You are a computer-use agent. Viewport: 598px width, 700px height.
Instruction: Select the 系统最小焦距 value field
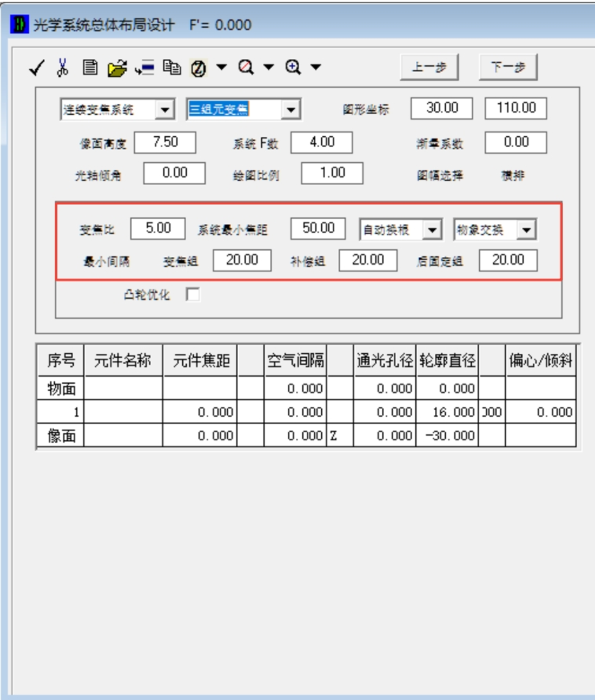[x=318, y=228]
